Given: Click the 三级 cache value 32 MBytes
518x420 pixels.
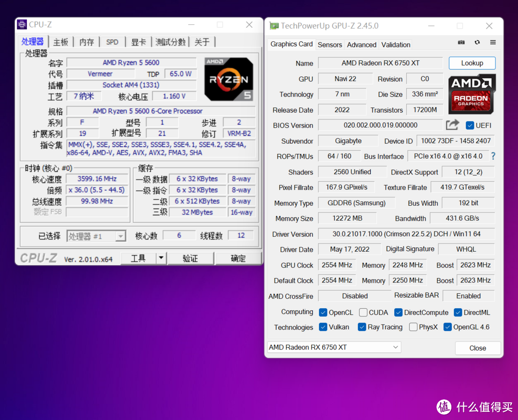Looking at the screenshot, I should coord(197,212).
